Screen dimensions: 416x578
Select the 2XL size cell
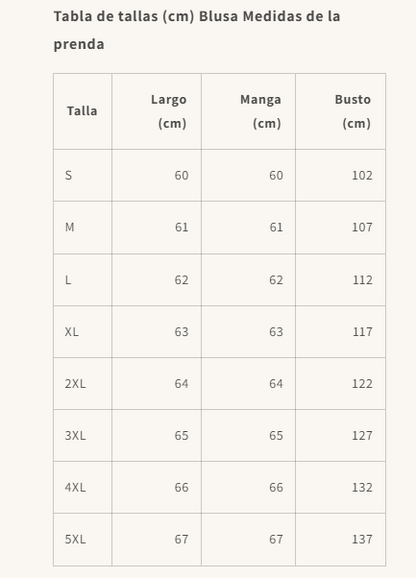[83, 384]
